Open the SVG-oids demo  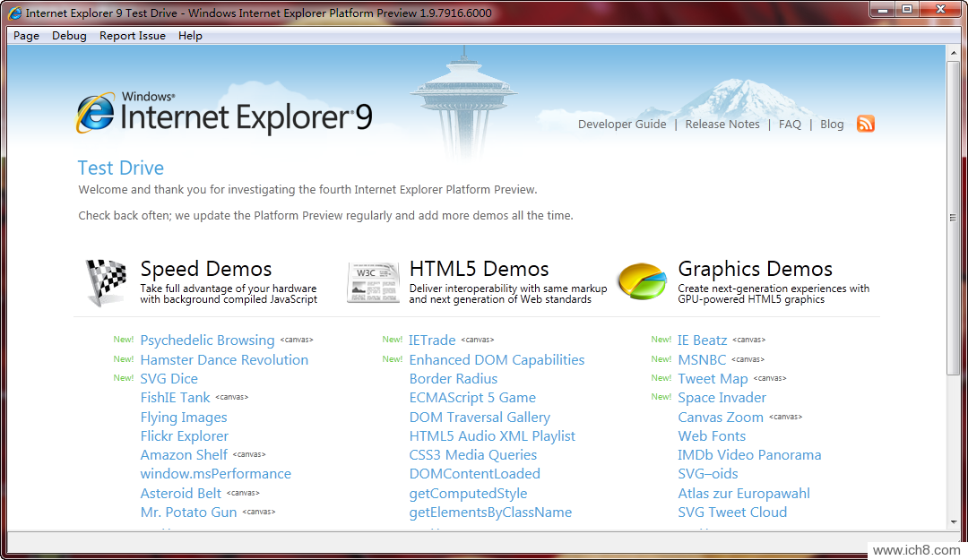point(708,474)
